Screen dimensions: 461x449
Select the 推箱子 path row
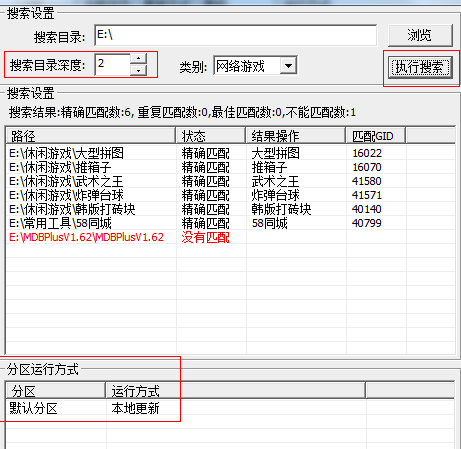pos(230,167)
